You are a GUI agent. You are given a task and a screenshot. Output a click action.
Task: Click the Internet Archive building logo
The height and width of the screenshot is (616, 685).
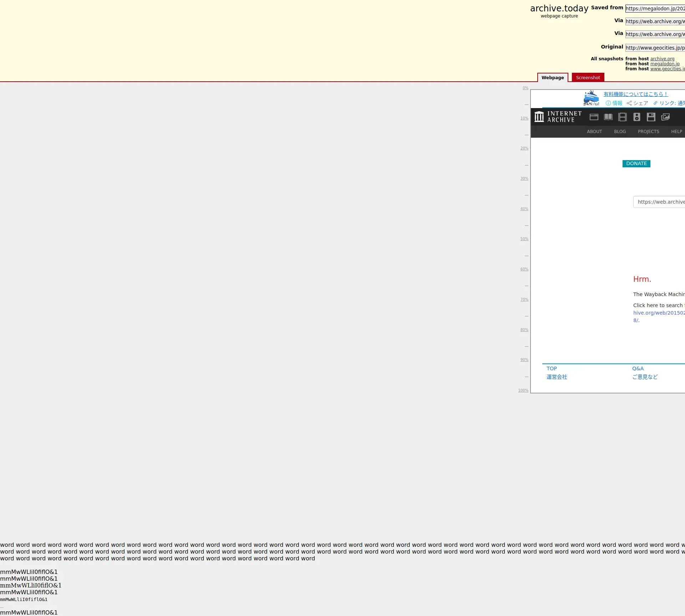pos(539,117)
